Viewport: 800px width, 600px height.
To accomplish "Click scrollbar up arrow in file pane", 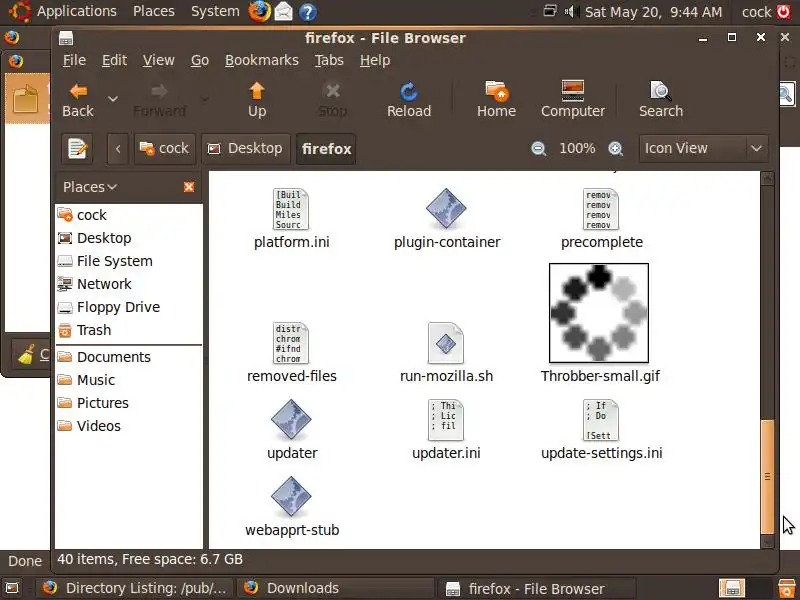I will [x=767, y=178].
